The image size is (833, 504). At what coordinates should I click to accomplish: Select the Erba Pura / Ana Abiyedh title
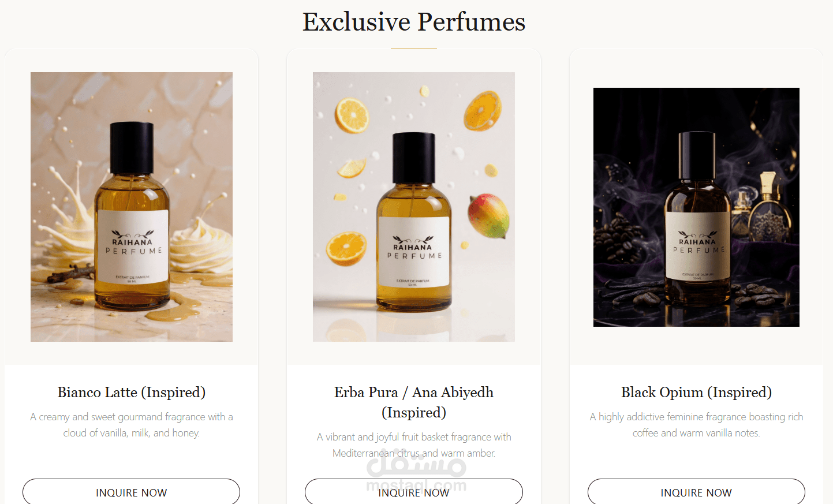click(414, 402)
